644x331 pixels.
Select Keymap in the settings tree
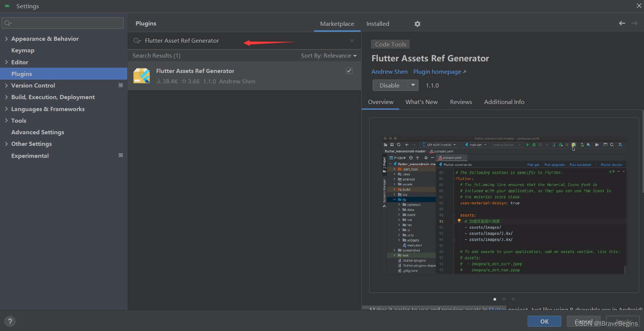pyautogui.click(x=23, y=50)
